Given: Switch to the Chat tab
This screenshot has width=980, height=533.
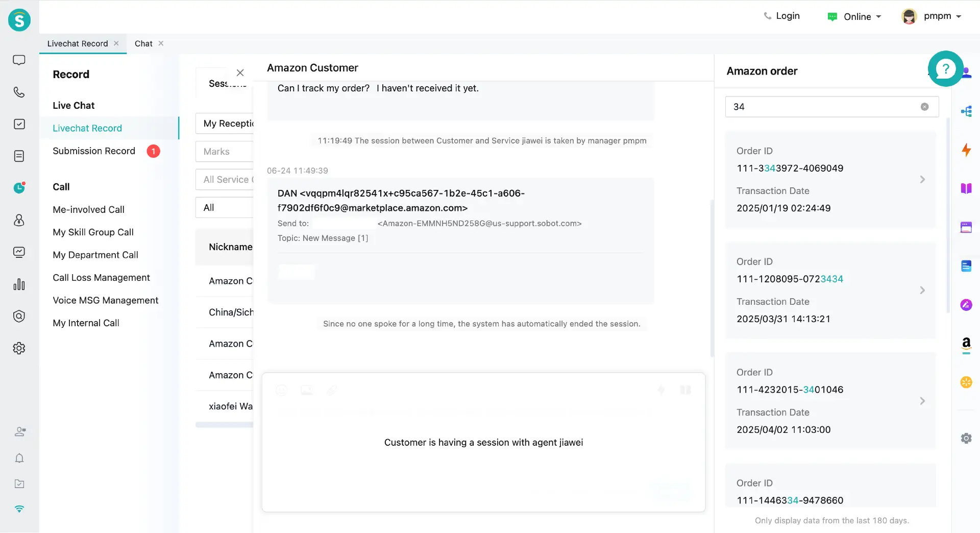Looking at the screenshot, I should tap(143, 43).
